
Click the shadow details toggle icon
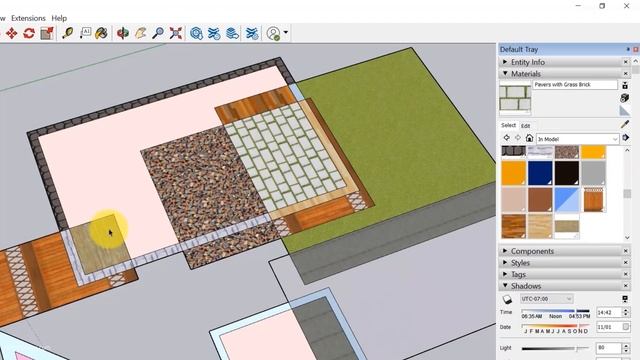click(x=625, y=299)
